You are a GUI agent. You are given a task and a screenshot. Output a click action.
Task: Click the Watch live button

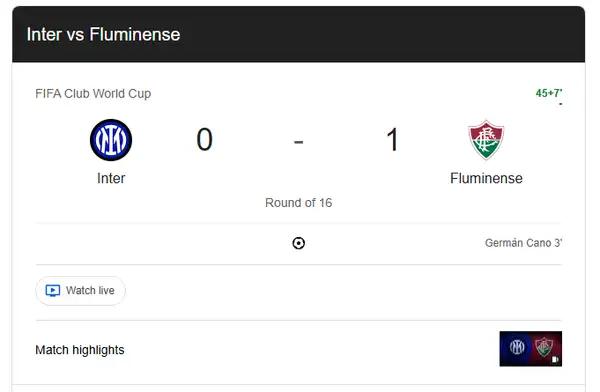pyautogui.click(x=80, y=291)
